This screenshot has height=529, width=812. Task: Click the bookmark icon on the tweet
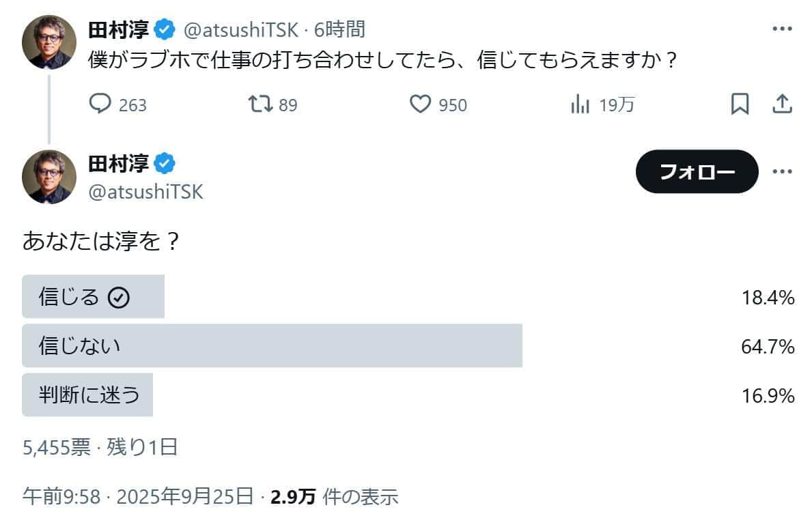click(x=740, y=104)
